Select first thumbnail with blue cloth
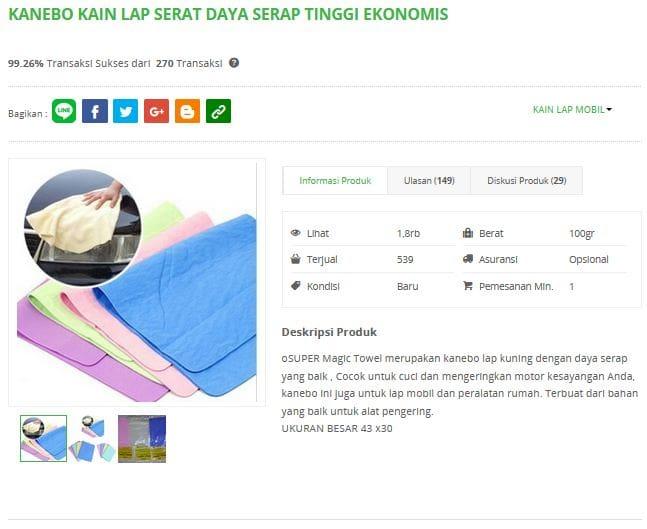Viewport: 647px width, 529px height. [43, 439]
